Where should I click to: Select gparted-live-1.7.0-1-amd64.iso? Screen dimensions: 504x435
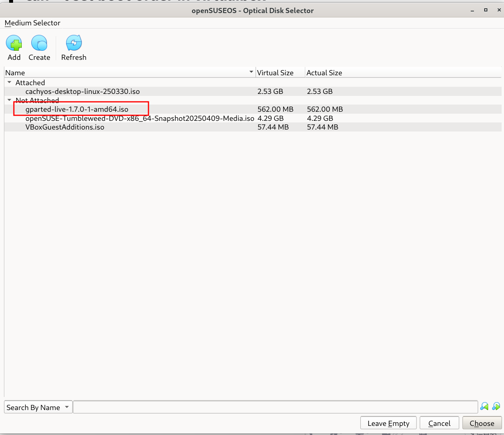pos(77,109)
